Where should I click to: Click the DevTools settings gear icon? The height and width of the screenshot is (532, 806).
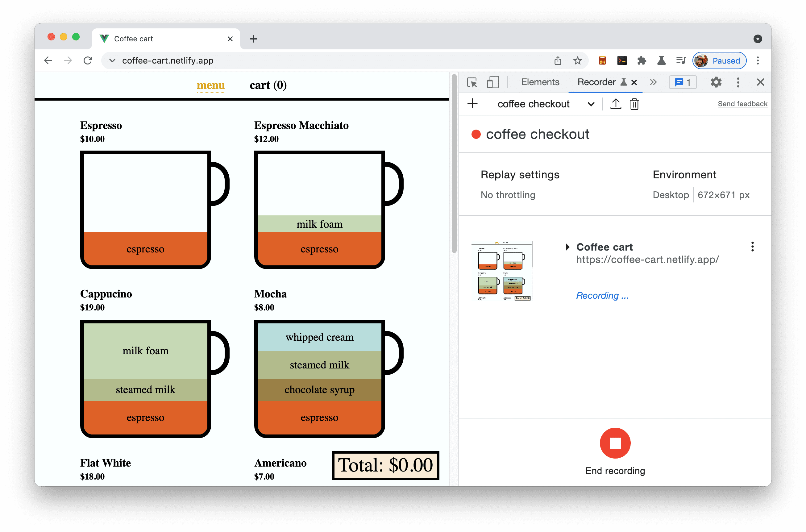(716, 82)
